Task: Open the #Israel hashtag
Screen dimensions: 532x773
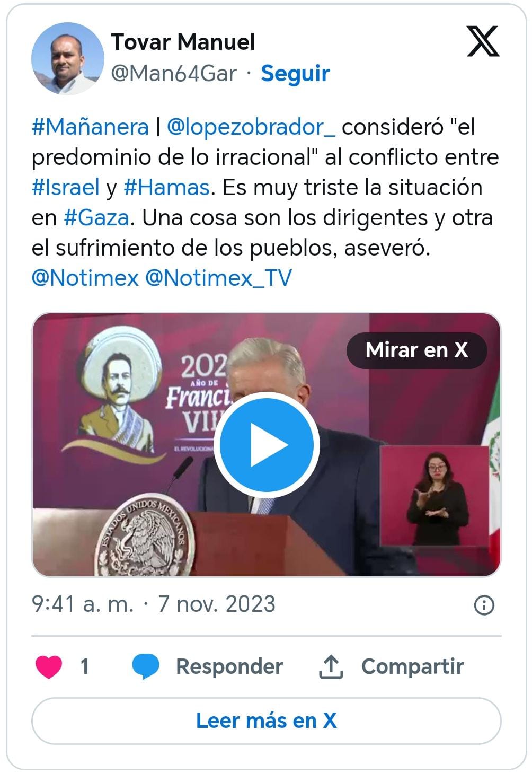Action: pos(66,187)
